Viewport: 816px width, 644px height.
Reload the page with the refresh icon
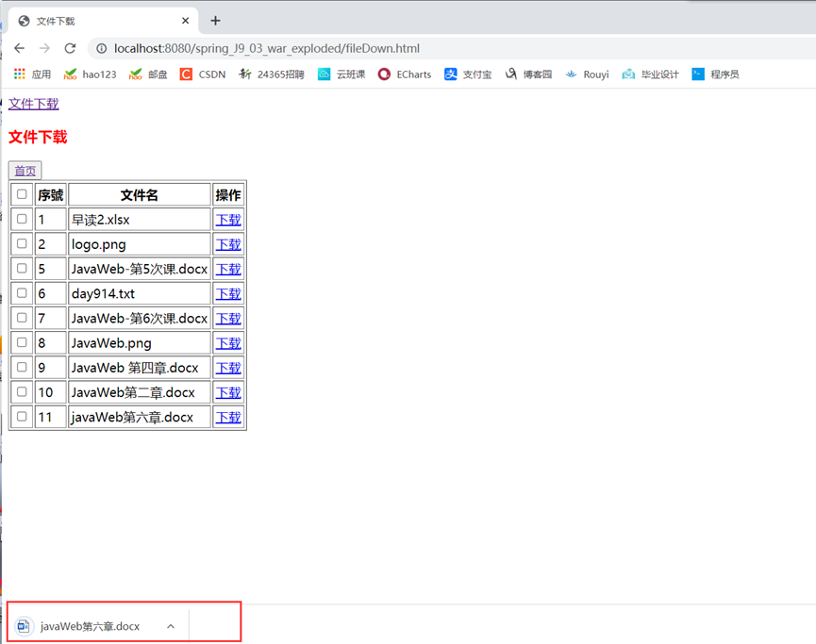(x=70, y=48)
